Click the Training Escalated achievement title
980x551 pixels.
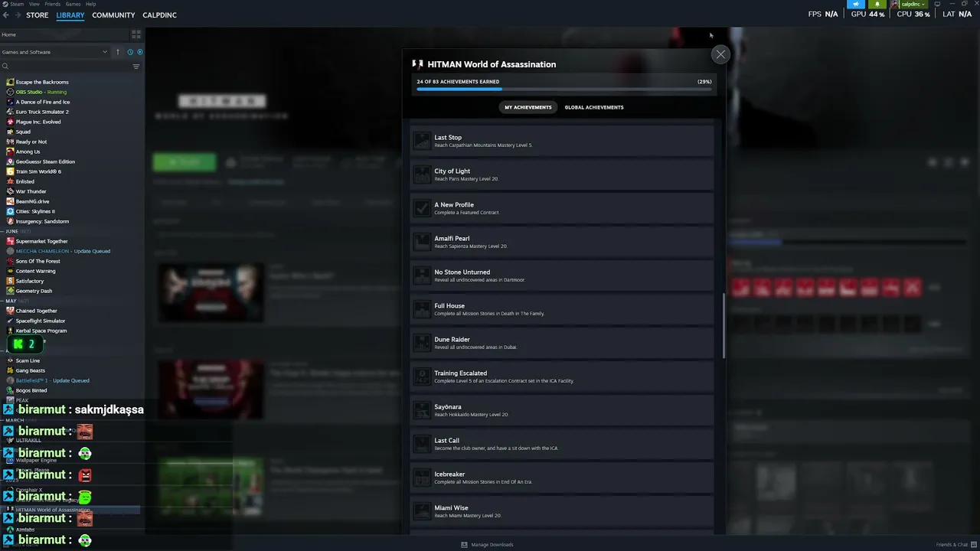coord(460,373)
